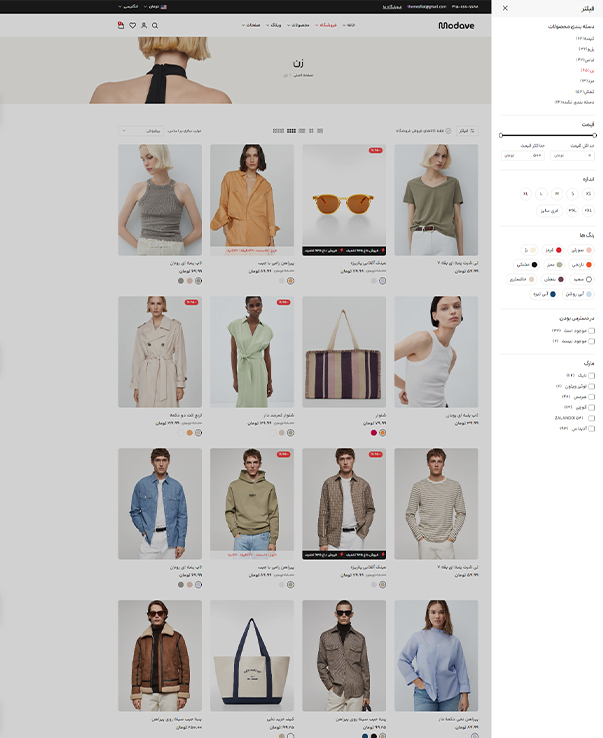Open the محصولات menu item

tap(298, 25)
